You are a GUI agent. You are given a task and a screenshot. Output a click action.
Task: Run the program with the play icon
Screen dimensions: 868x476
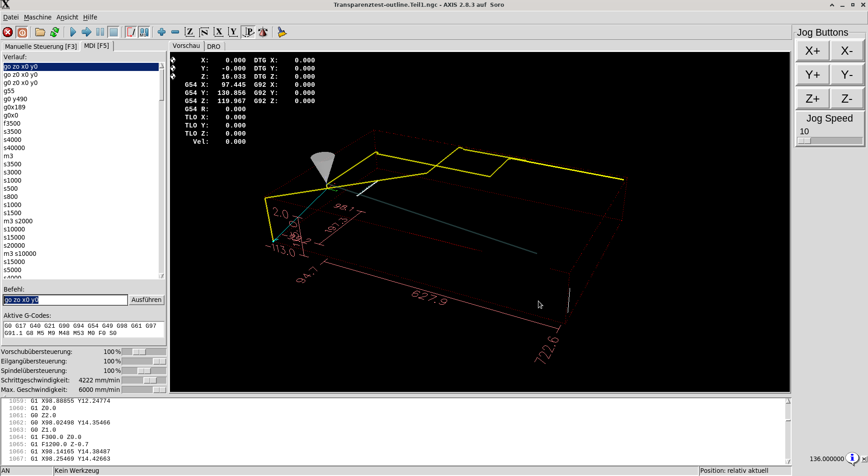[x=73, y=32]
